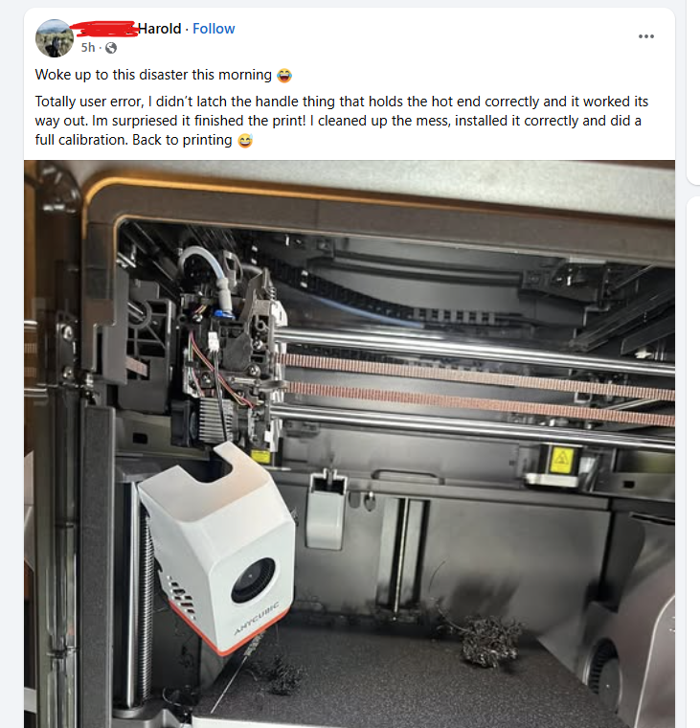The image size is (700, 728).
Task: Open the profile via the name Harold
Action: click(x=160, y=29)
